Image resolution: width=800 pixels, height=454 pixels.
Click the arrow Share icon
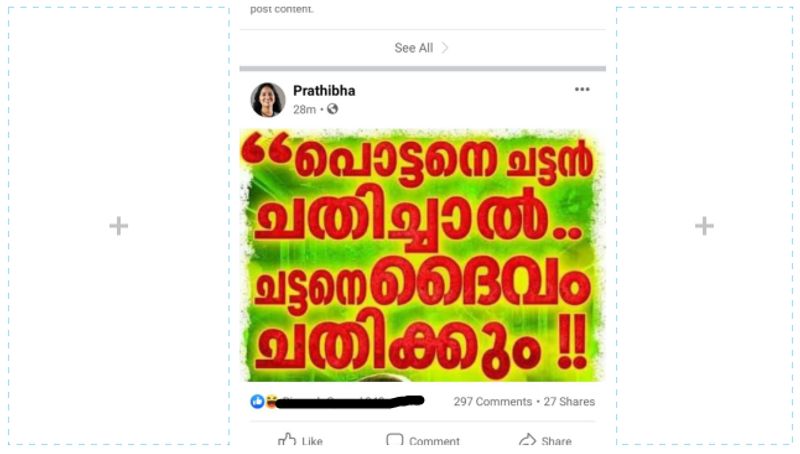tap(527, 440)
